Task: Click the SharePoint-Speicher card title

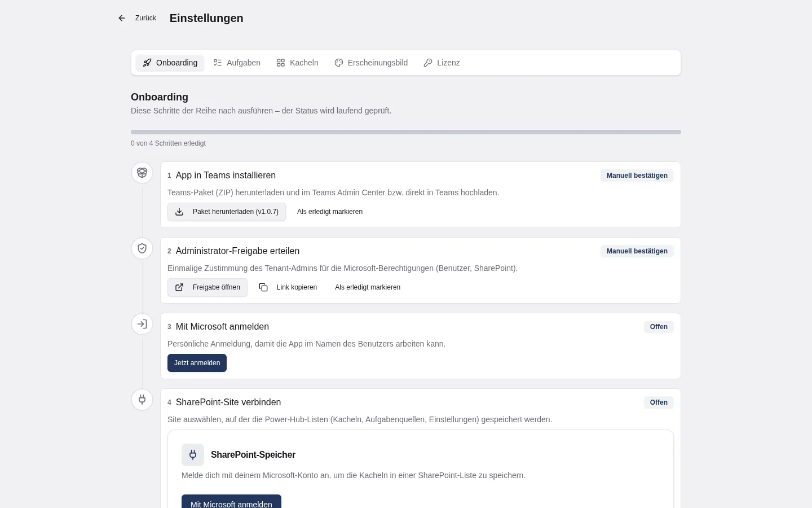Action: click(253, 455)
